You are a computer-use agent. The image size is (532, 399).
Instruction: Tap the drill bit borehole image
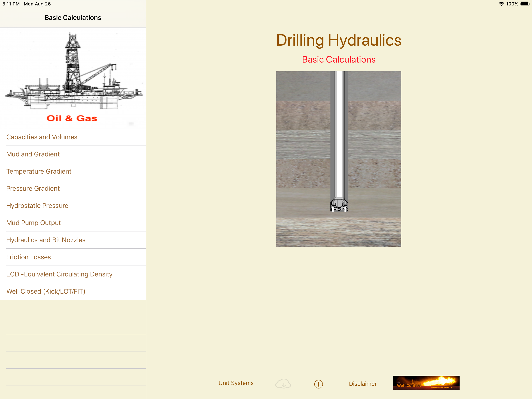pos(339,159)
